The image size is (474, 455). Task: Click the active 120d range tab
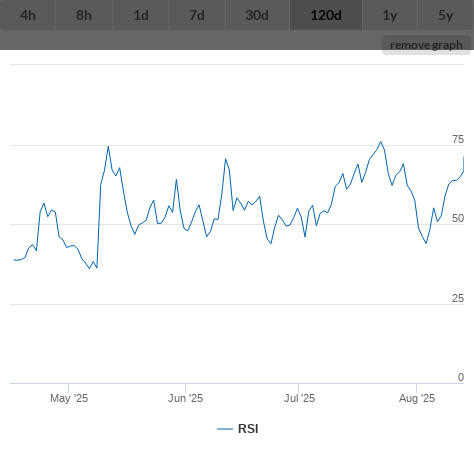(326, 15)
